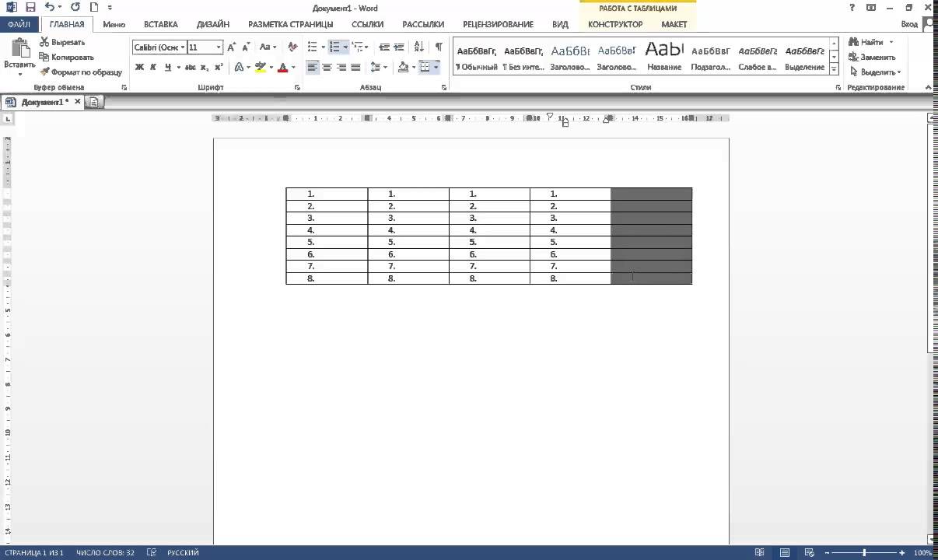
Task: Open multilevel list menu
Action: point(360,47)
